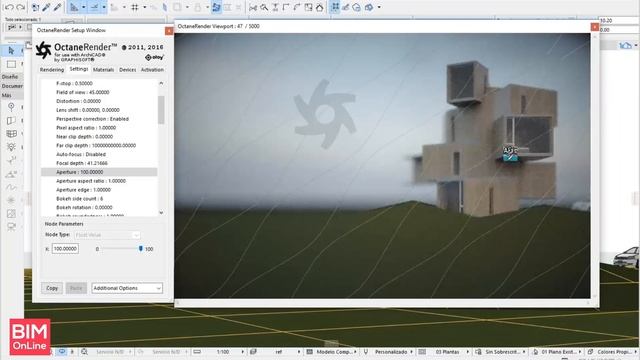Select the grid element pin tool

[x=11, y=107]
